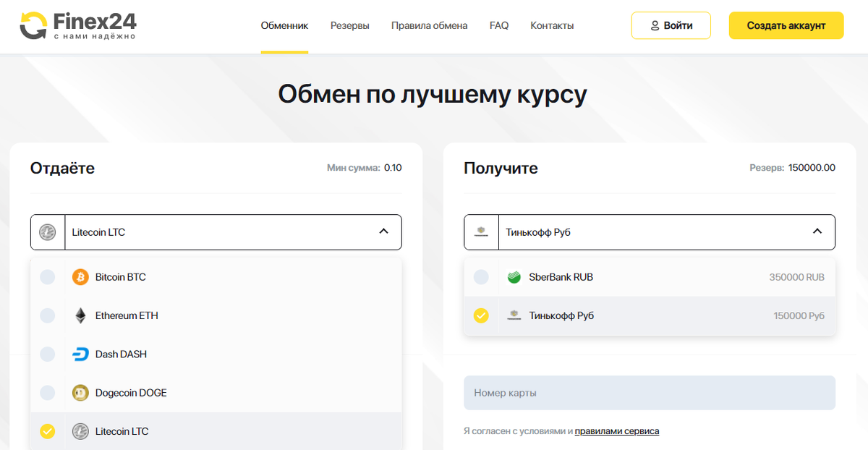Select Dogecoin DOGE radio button
Image resolution: width=868 pixels, height=450 pixels.
point(47,393)
